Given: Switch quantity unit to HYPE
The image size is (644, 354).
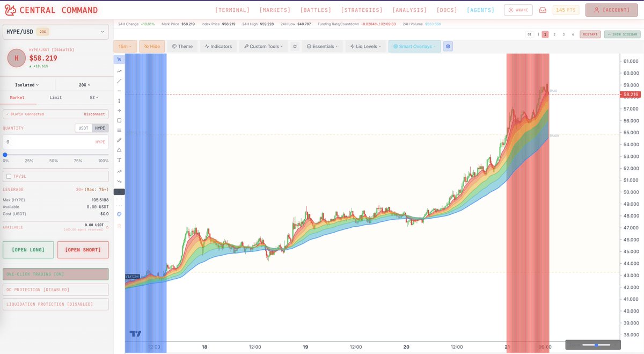Looking at the screenshot, I should pyautogui.click(x=100, y=128).
